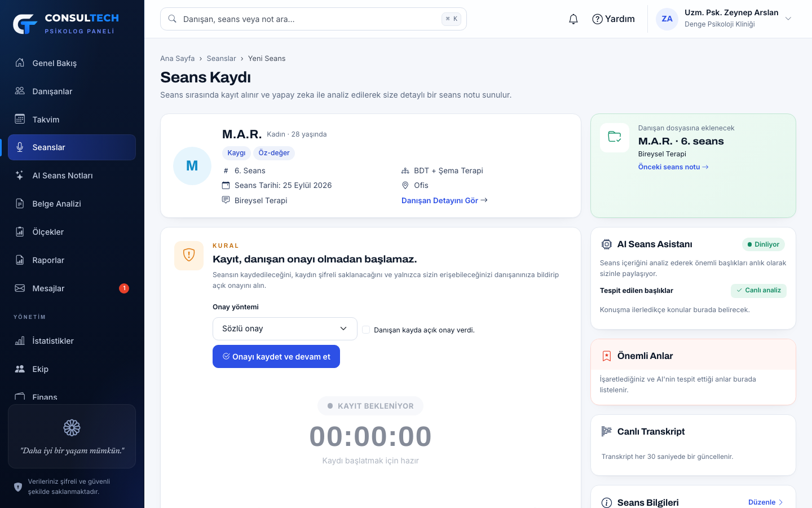Click the shield icon near the data security note
The height and width of the screenshot is (508, 812).
(x=18, y=487)
